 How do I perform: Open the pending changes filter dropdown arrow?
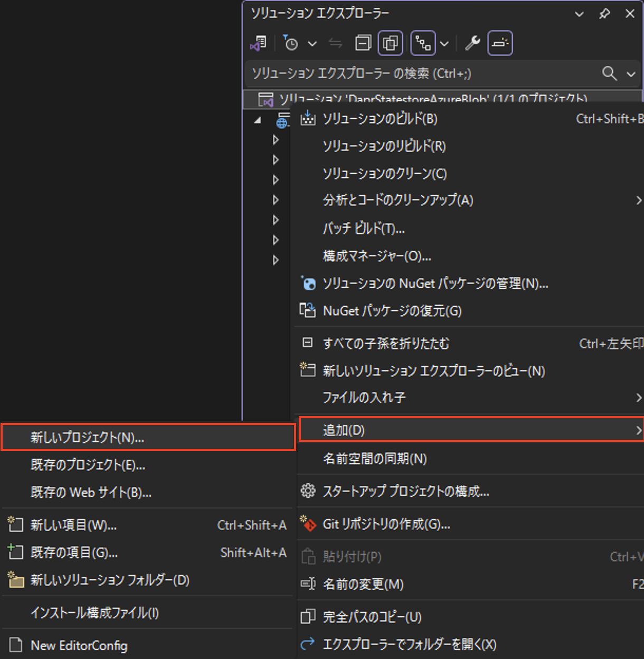coord(312,44)
